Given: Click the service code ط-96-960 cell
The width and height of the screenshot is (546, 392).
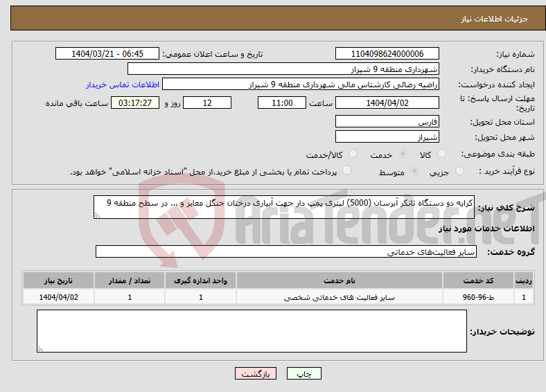Looking at the screenshot, I should coord(479,297).
